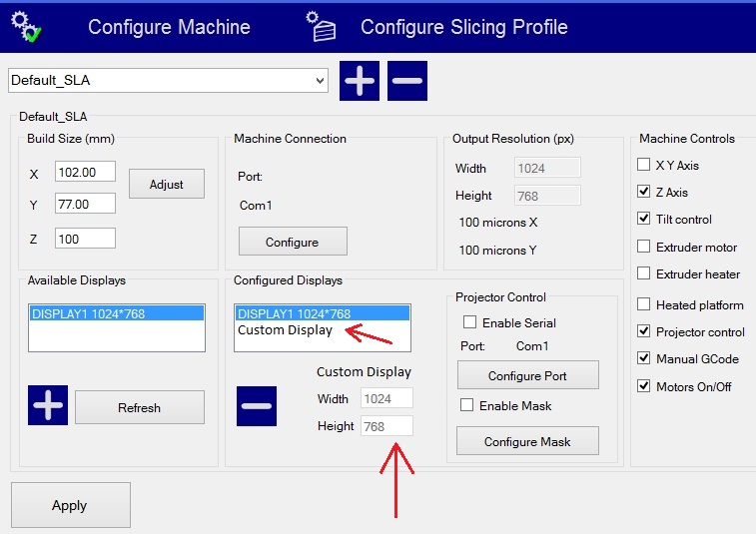This screenshot has height=534, width=756.
Task: Click the Adjust build size button
Action: click(x=167, y=184)
